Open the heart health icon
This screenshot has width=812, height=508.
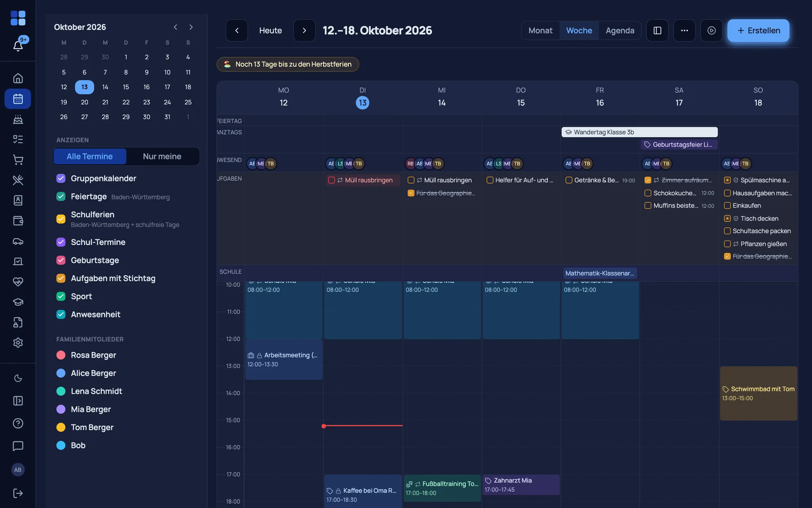tap(18, 282)
